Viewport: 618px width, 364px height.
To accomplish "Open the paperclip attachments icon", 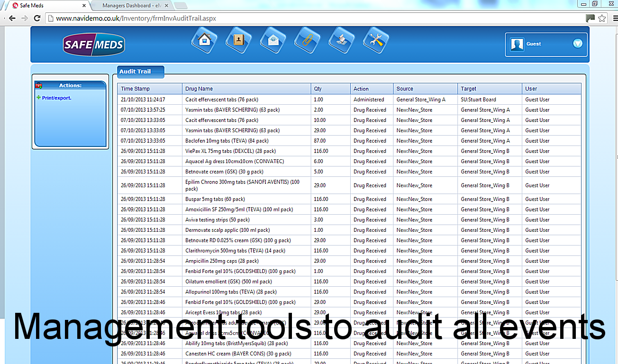I will tap(307, 41).
